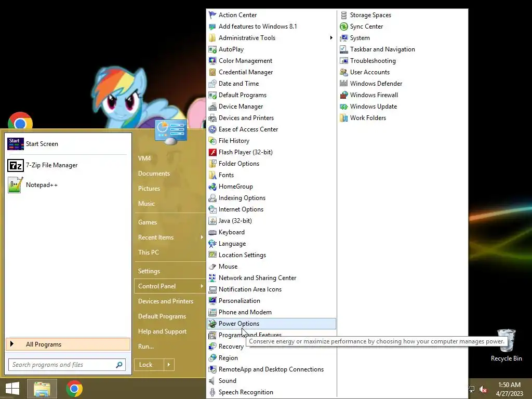Open Recycle Bin on desktop
This screenshot has width=532, height=399.
[x=506, y=345]
